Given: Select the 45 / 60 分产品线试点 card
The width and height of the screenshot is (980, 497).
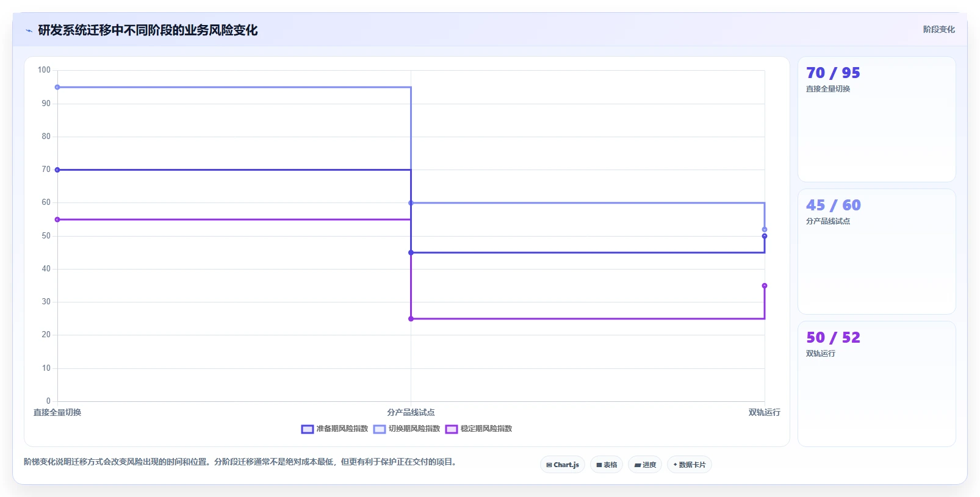Looking at the screenshot, I should [877, 252].
